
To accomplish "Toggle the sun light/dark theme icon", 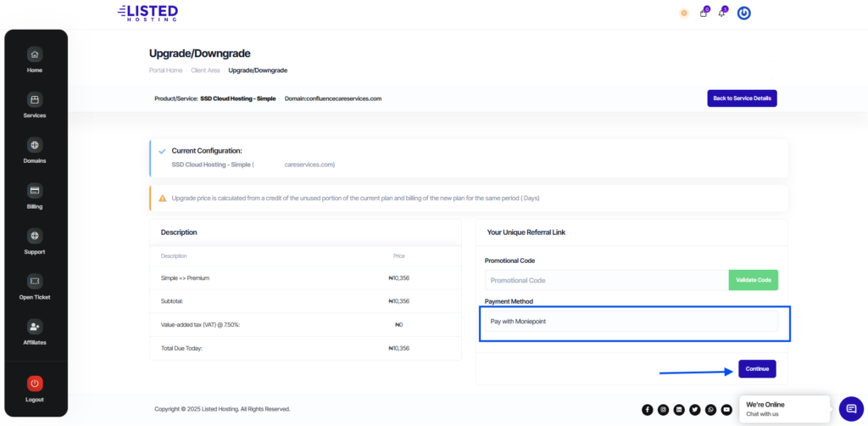I will pyautogui.click(x=684, y=13).
